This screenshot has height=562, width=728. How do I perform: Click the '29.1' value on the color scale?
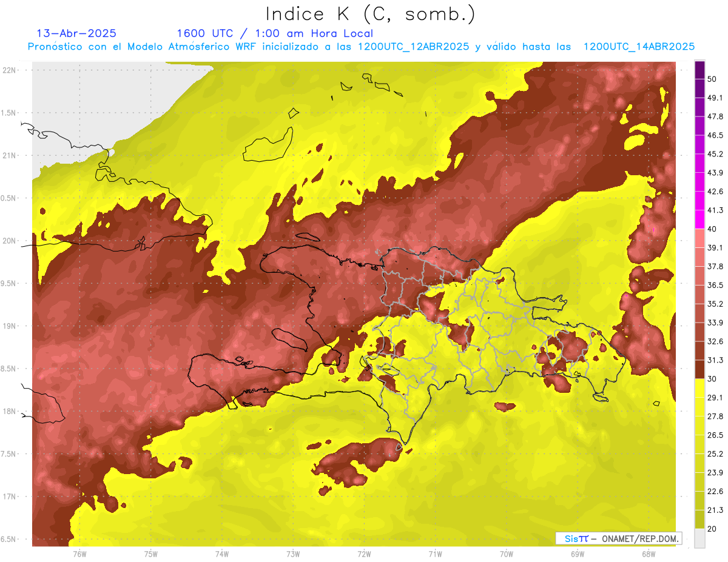tap(715, 398)
